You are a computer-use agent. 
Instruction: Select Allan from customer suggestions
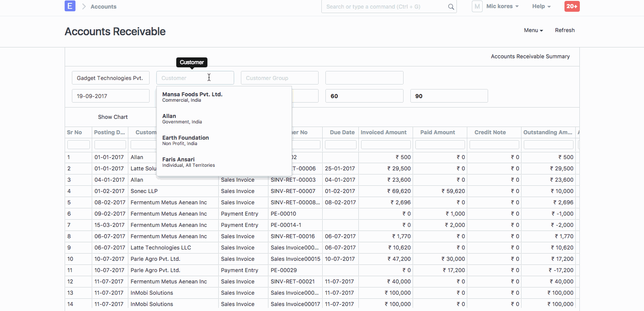tap(224, 118)
